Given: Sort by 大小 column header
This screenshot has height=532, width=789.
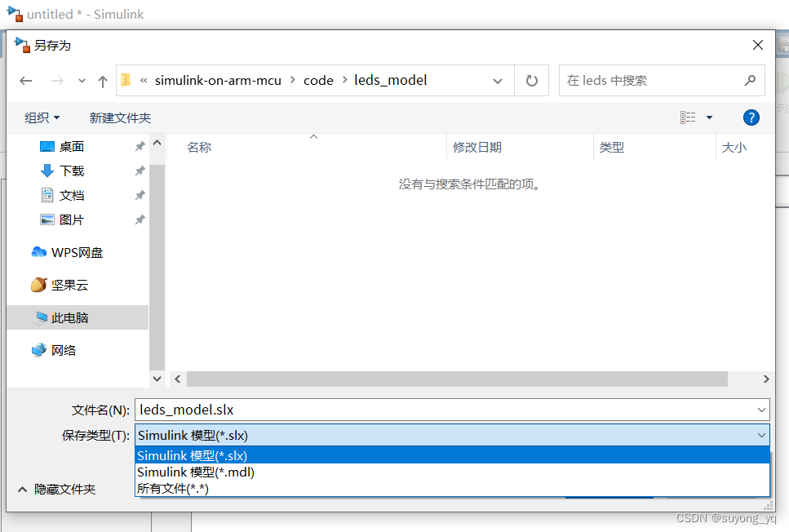Looking at the screenshot, I should [734, 148].
